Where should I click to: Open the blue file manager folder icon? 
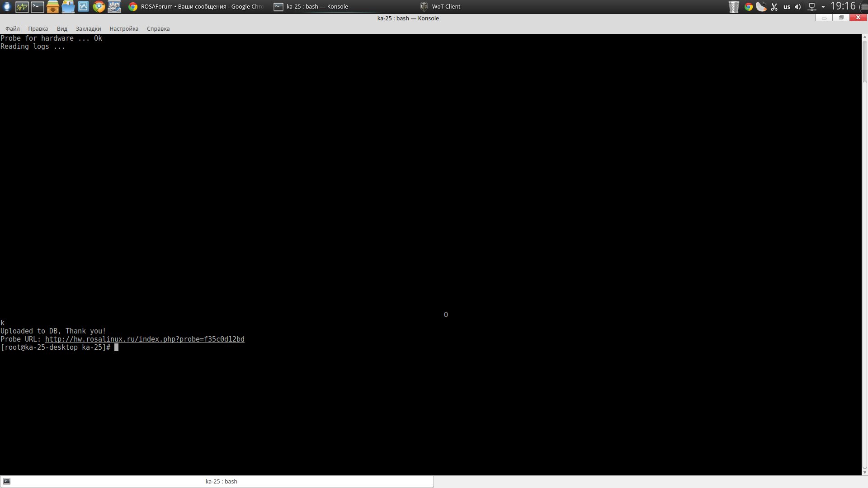point(68,6)
